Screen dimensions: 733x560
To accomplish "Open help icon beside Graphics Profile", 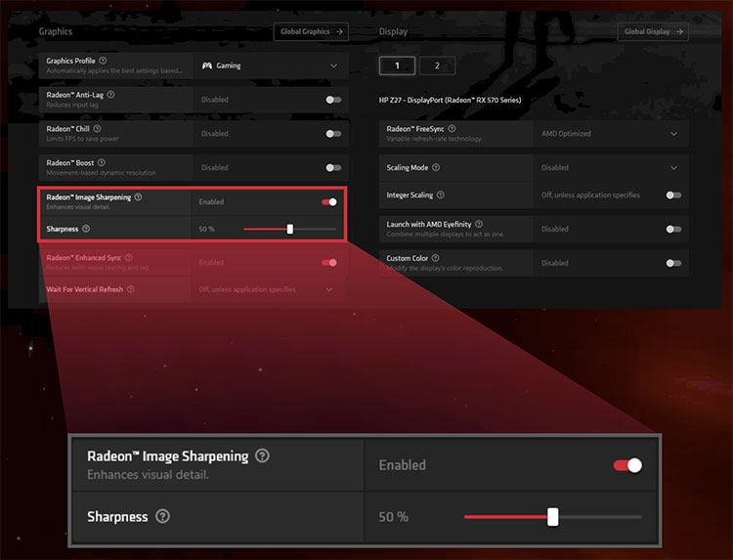I will (x=103, y=61).
